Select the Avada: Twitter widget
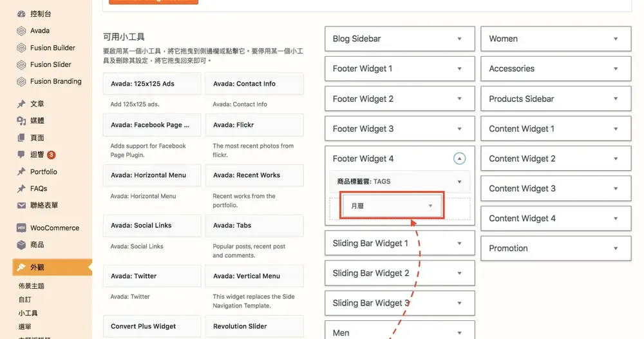Screen dimensions: 644x339 click(152, 276)
